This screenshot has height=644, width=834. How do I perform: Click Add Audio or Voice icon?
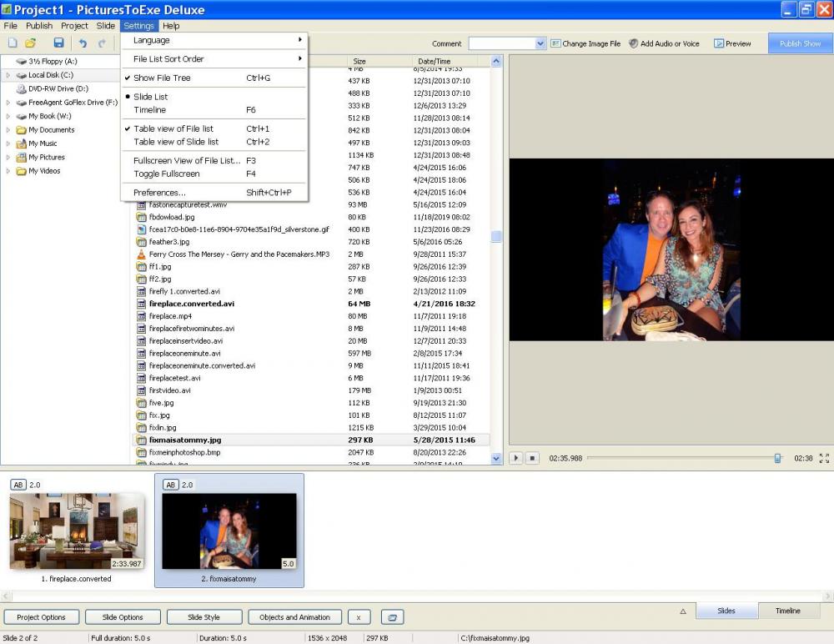pos(634,43)
